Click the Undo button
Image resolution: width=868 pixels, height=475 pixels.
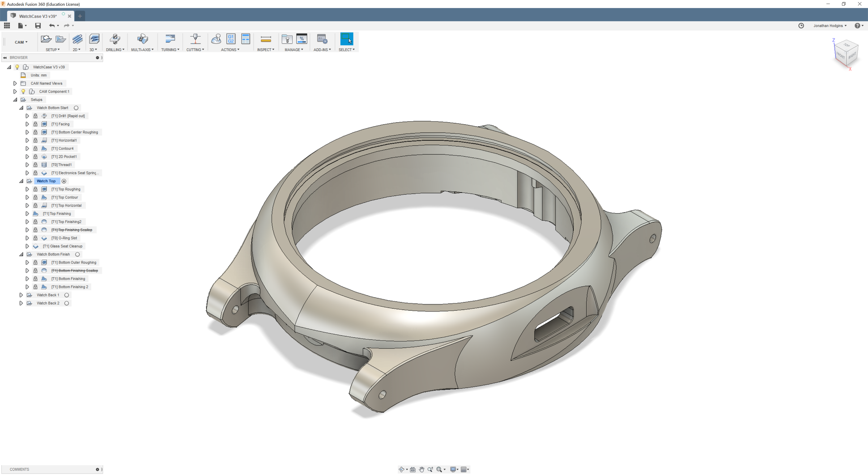(52, 25)
